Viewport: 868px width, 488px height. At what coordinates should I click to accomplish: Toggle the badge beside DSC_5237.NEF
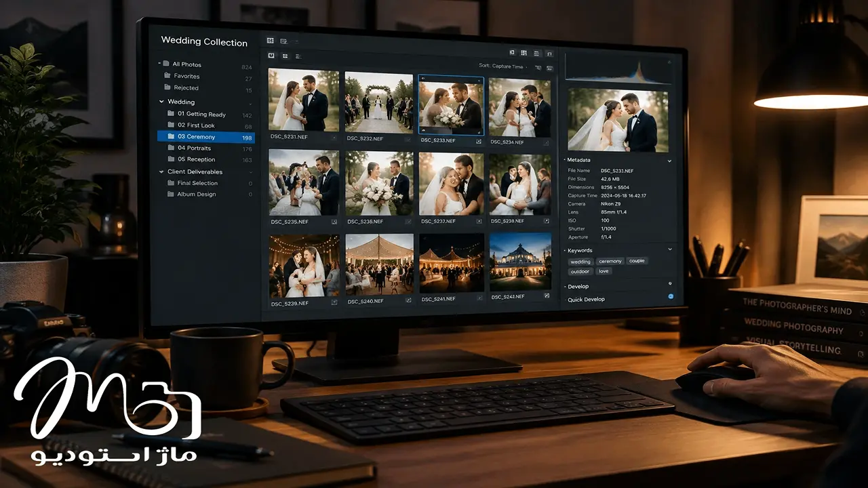point(479,221)
